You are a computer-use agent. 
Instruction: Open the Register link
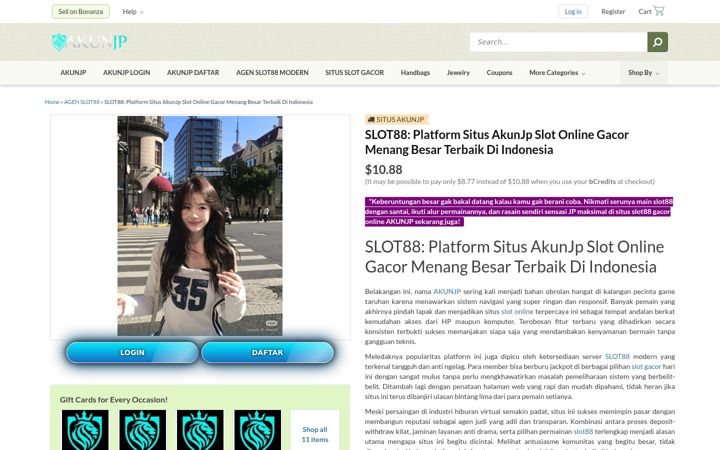click(x=613, y=11)
